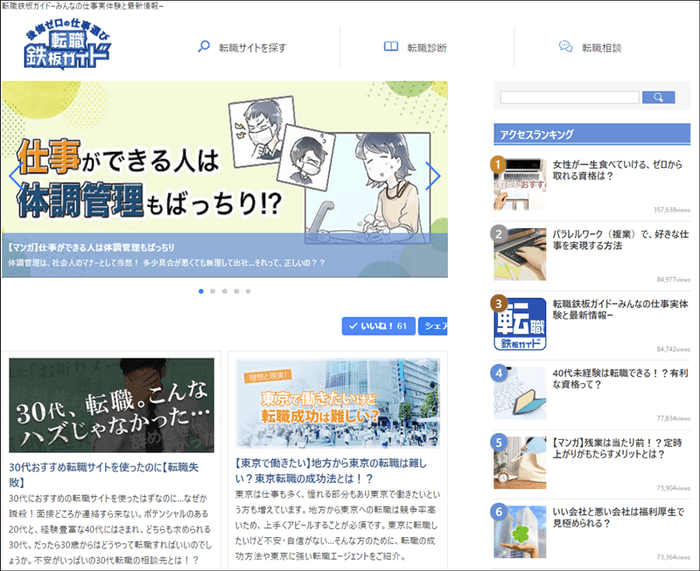Open 【東京で働きたい】地方から東京の転職は難しい article link
Image resolution: width=700 pixels, height=571 pixels.
point(331,471)
